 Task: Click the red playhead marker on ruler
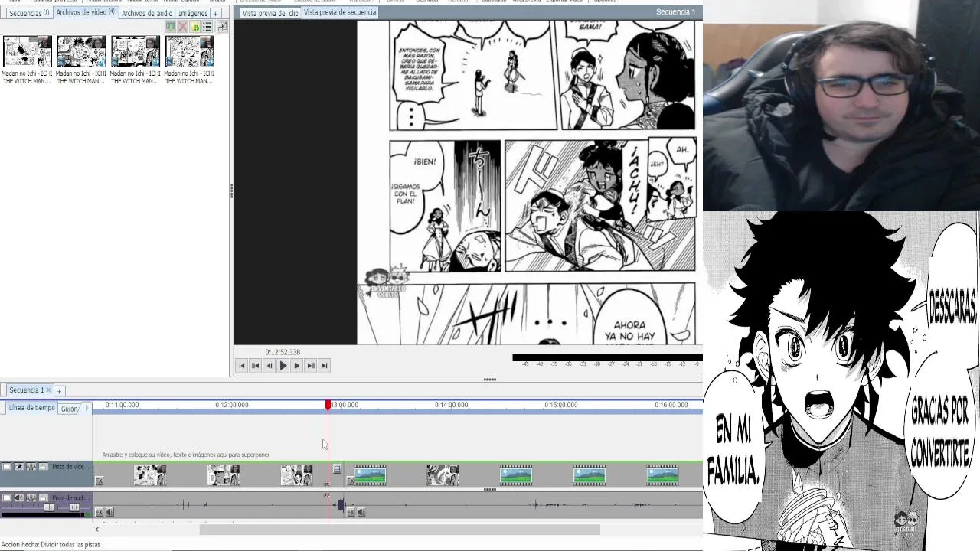(328, 405)
